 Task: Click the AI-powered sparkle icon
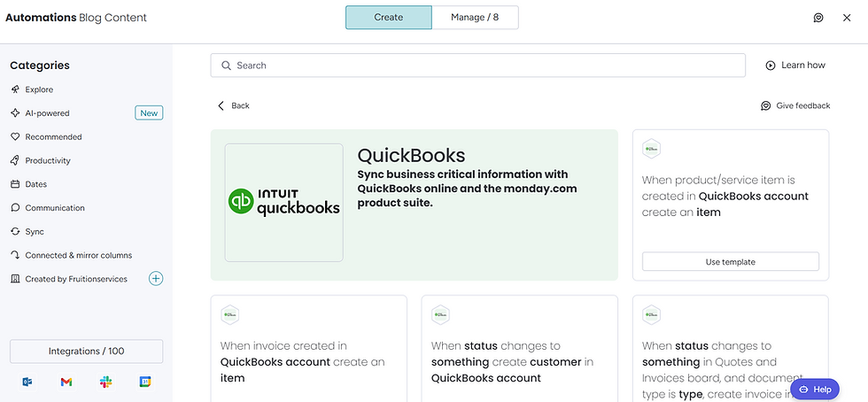click(15, 113)
